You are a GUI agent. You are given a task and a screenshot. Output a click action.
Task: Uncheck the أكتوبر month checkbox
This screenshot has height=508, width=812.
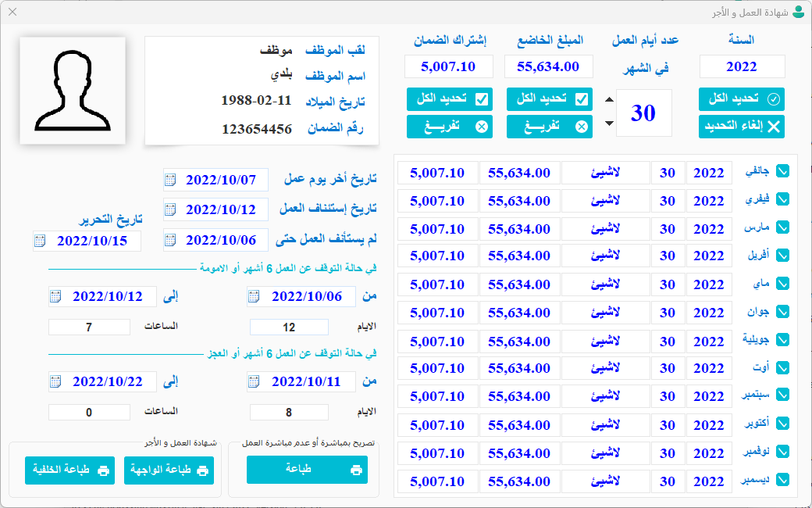coord(782,424)
